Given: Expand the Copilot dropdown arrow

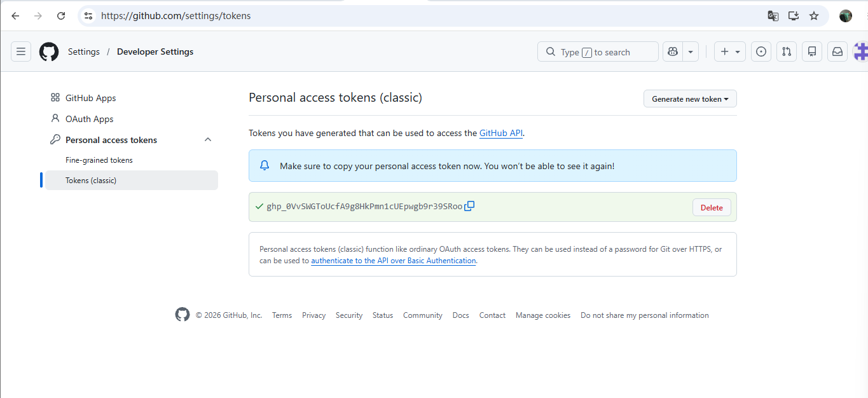Looking at the screenshot, I should point(691,51).
